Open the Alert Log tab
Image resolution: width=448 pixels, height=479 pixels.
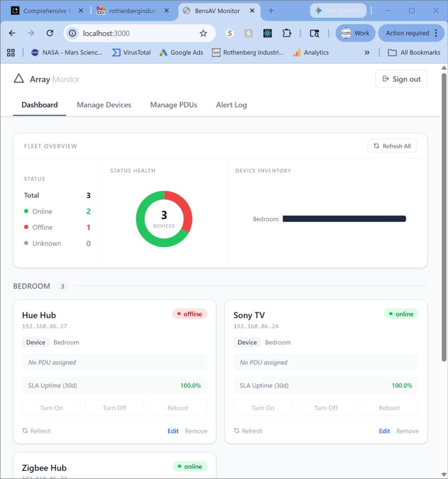(x=231, y=105)
